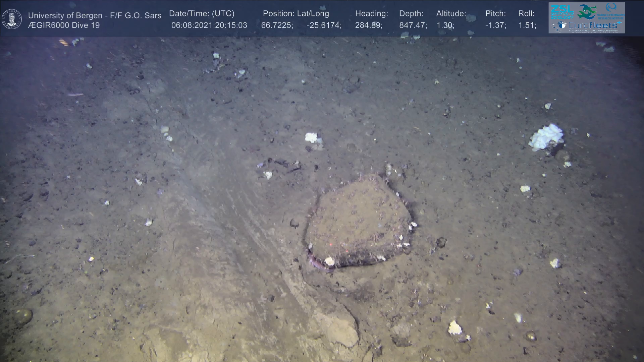Click the Position: Lat/Long label
644x362 pixels.
(296, 14)
